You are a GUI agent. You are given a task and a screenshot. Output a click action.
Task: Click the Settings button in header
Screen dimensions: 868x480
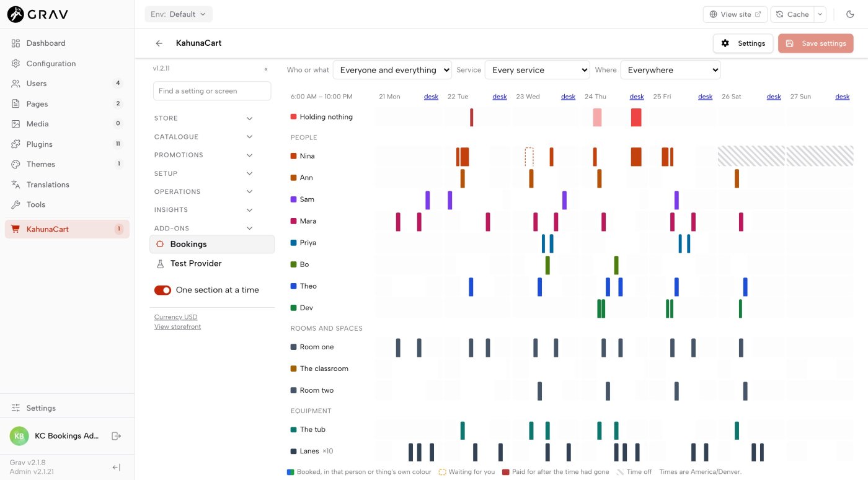coord(743,43)
